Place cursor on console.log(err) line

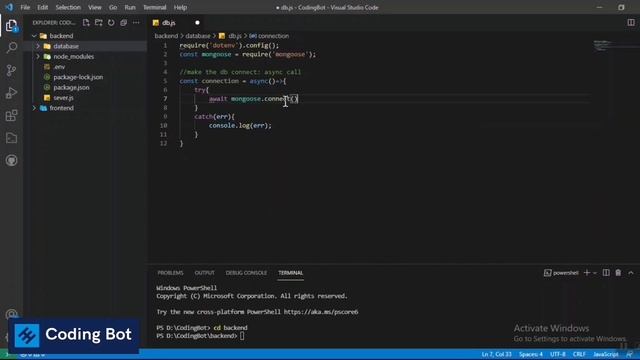(x=240, y=126)
